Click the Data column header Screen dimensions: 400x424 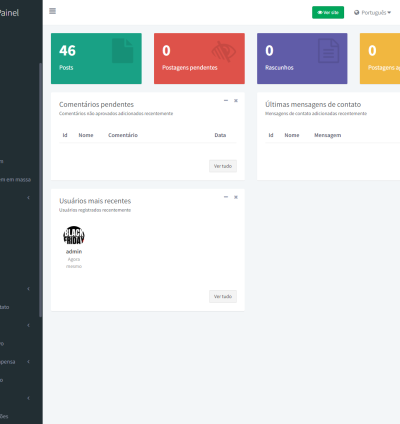pyautogui.click(x=220, y=135)
